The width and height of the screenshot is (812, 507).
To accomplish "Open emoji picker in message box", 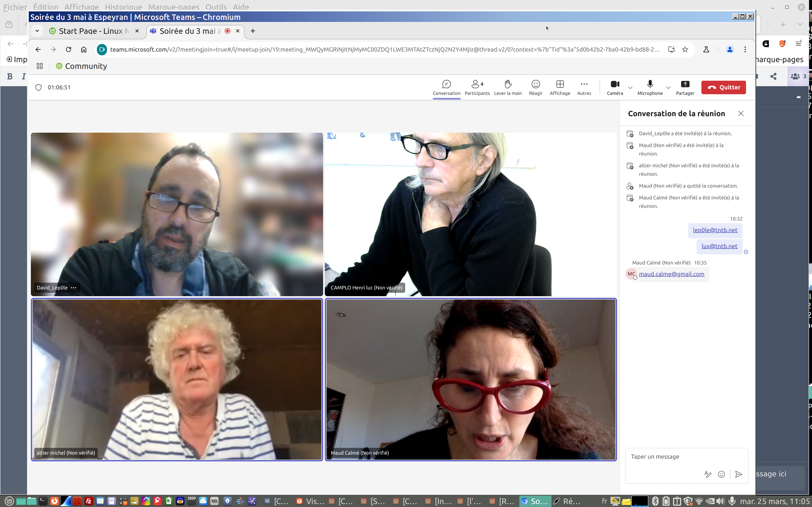I will pyautogui.click(x=721, y=474).
